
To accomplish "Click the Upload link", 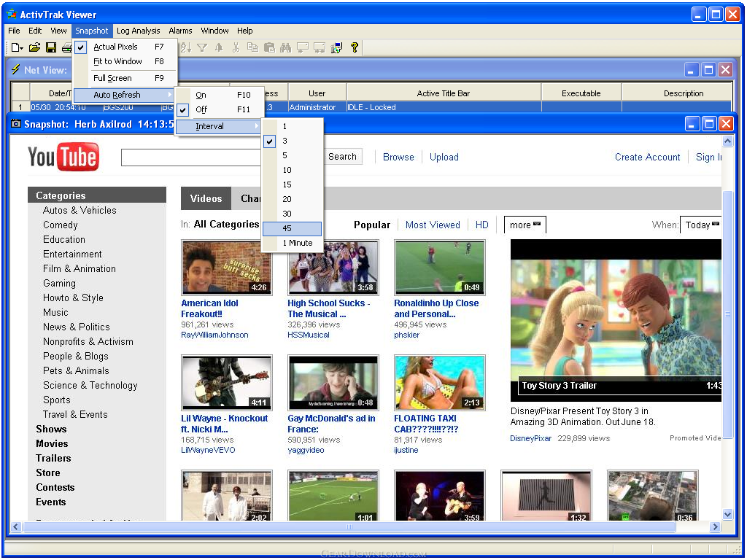I will (444, 157).
